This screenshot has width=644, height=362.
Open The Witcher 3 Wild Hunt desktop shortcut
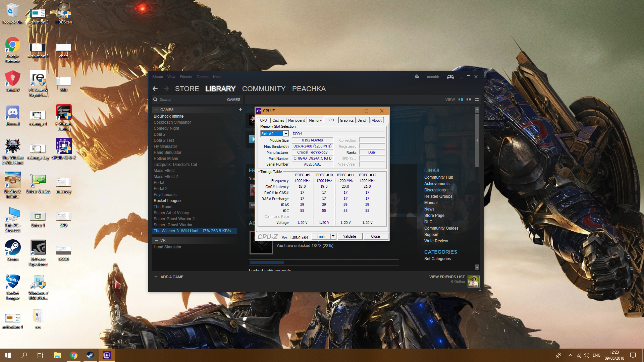click(x=13, y=152)
